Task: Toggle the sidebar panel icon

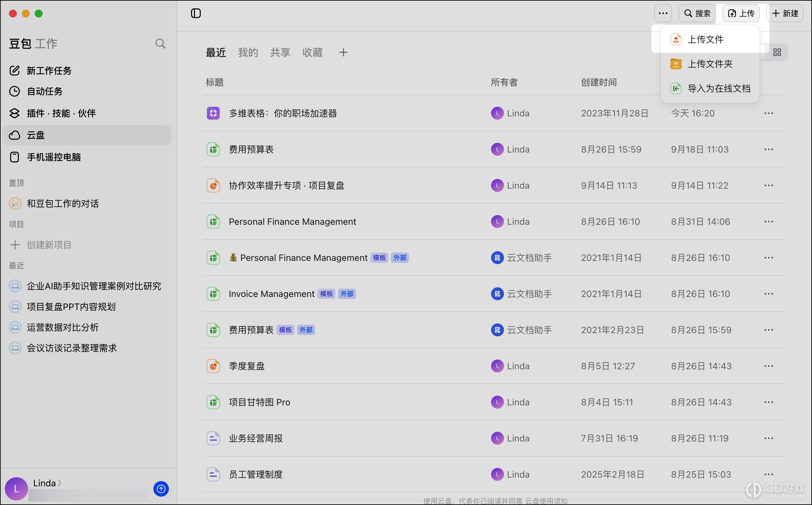Action: click(x=196, y=13)
